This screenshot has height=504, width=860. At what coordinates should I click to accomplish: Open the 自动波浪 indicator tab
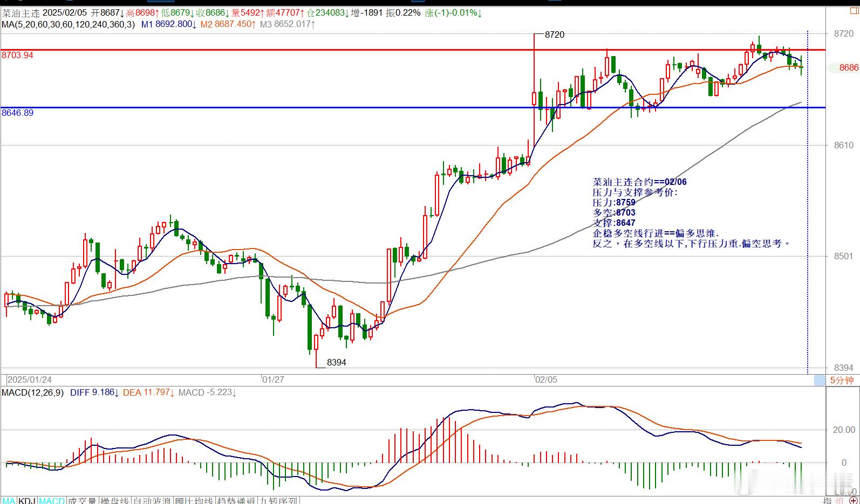(x=152, y=500)
